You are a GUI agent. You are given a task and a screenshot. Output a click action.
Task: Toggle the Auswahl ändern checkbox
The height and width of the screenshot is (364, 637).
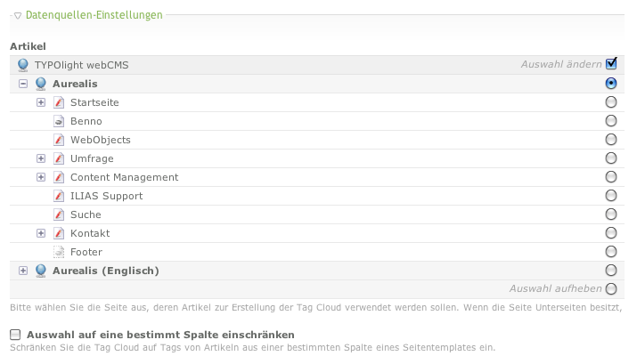(611, 64)
